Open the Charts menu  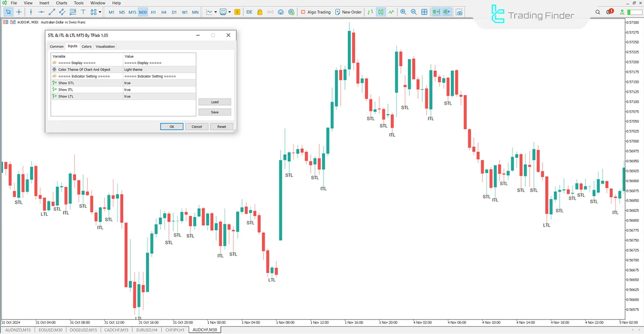tap(61, 3)
